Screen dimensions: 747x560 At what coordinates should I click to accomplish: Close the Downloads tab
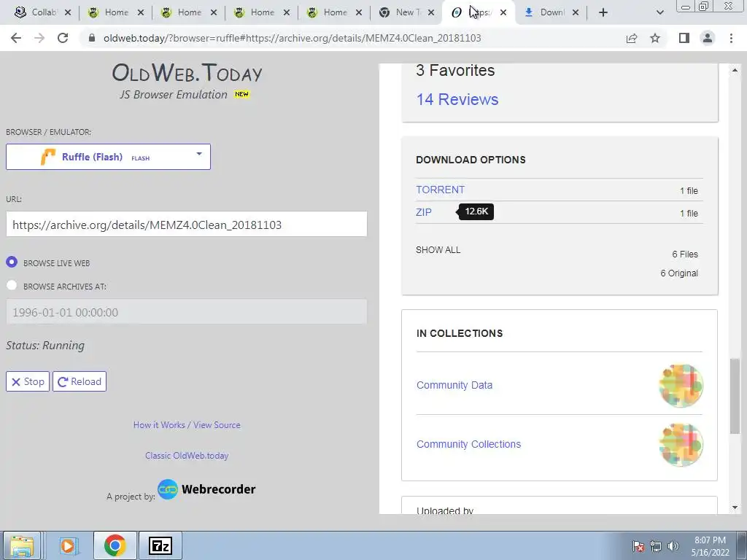point(576,13)
